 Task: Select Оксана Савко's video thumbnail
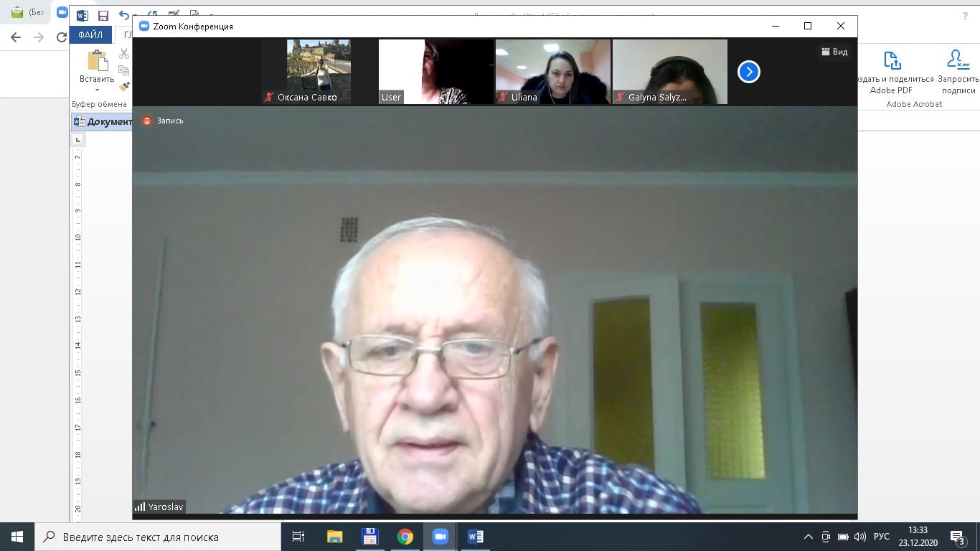pos(319,72)
